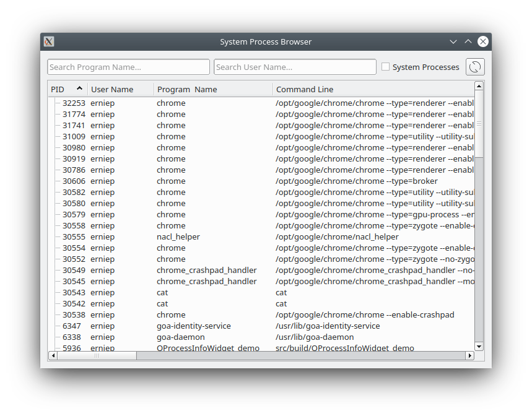This screenshot has width=532, height=416.
Task: Sort by the PID column header
Action: click(68, 89)
